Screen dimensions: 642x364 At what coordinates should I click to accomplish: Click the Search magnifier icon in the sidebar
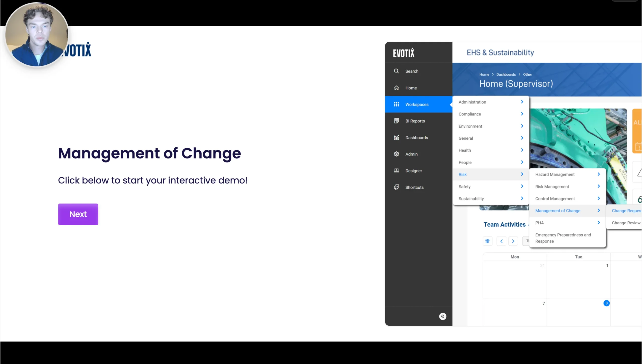coord(396,71)
